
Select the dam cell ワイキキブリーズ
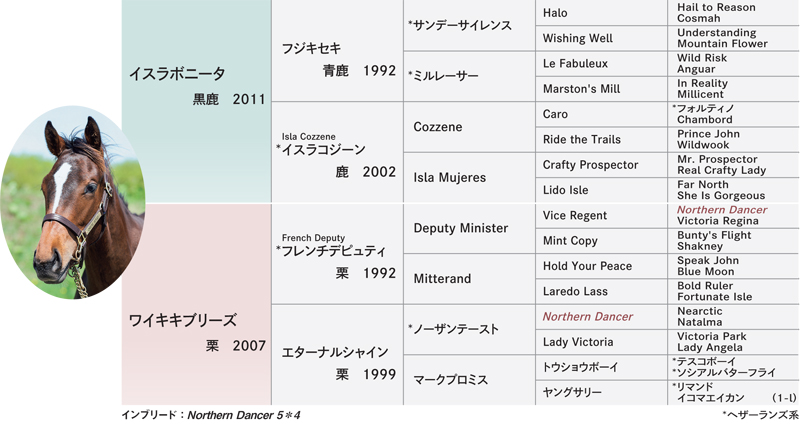click(196, 304)
